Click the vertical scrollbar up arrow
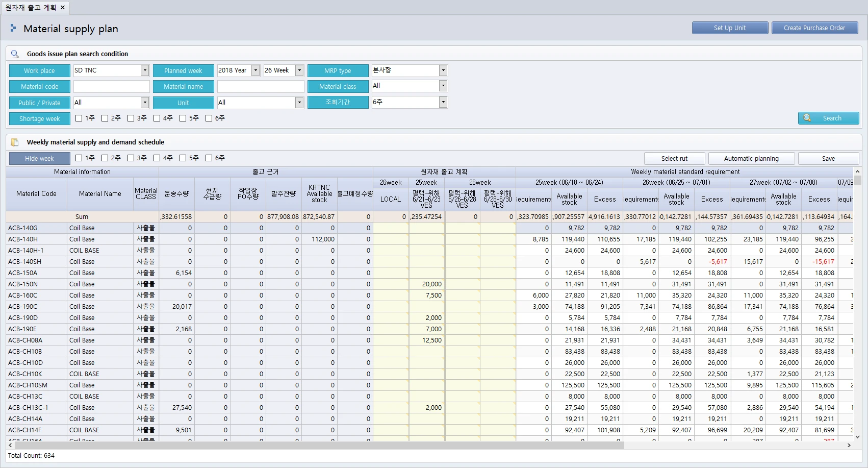The height and width of the screenshot is (468, 868). click(x=857, y=171)
